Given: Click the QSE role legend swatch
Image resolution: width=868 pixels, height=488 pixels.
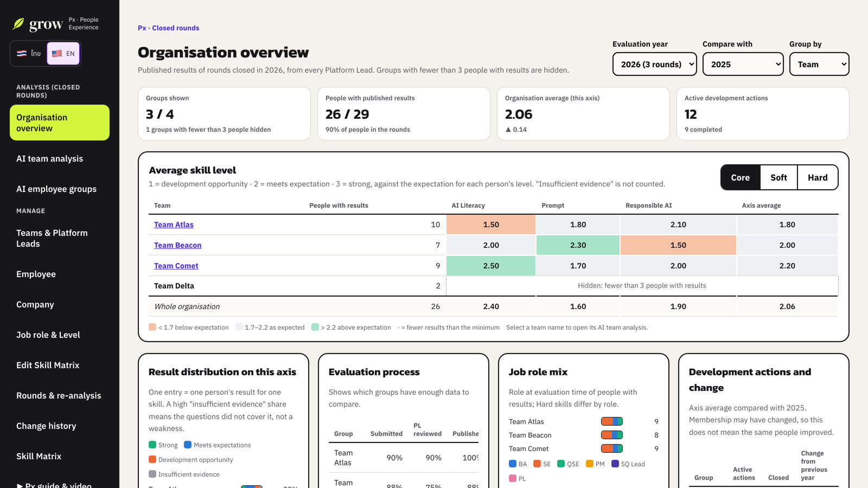Looking at the screenshot, I should 561,464.
